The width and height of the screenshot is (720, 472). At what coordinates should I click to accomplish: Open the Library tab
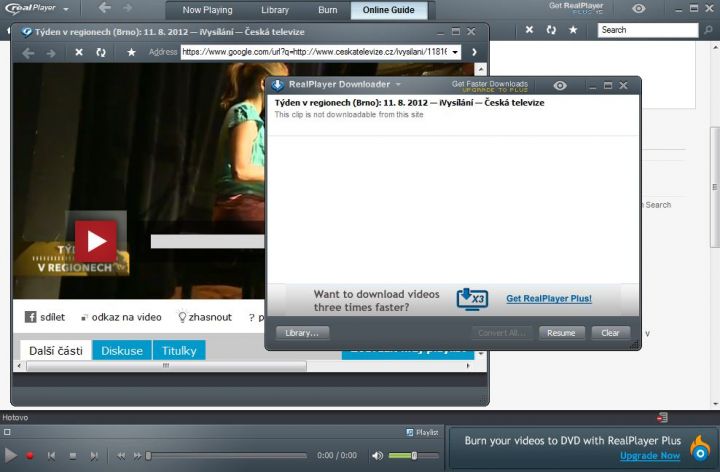(x=275, y=10)
